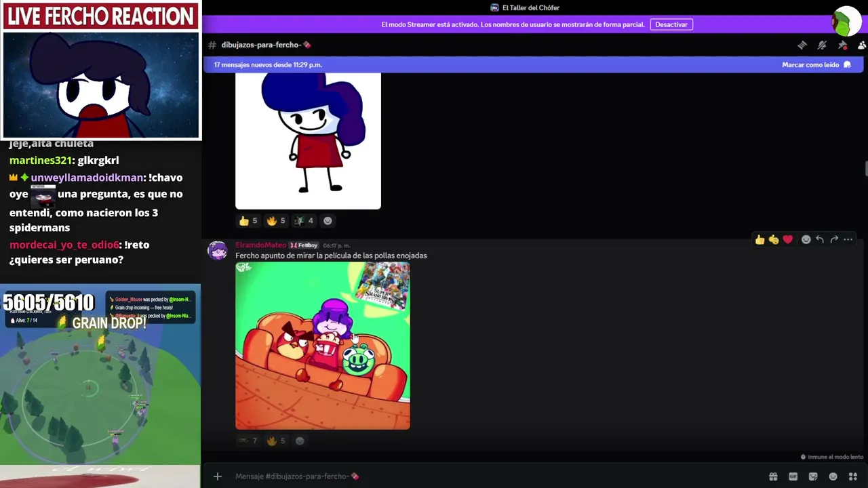Click the ElramdoMateo username
Viewport: 868px width, 488px height.
click(x=260, y=245)
